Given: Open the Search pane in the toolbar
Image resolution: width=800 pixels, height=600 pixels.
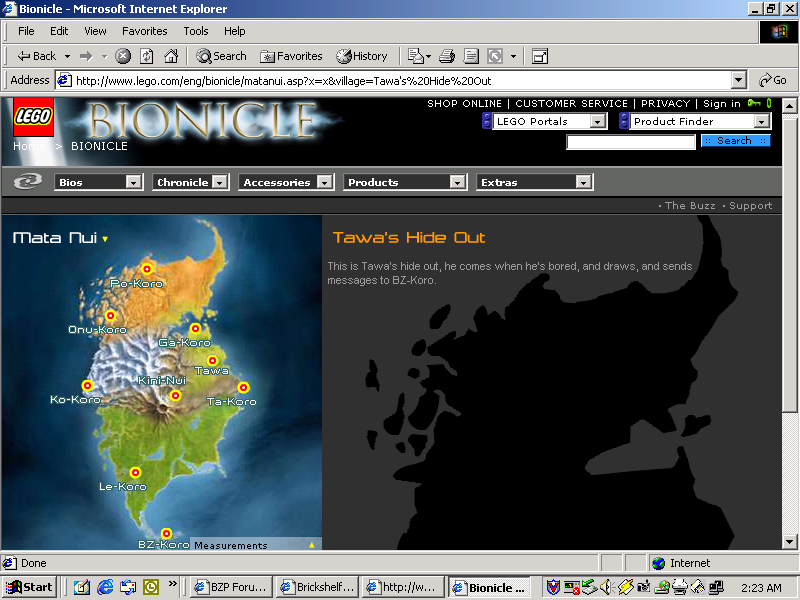Looking at the screenshot, I should [221, 56].
